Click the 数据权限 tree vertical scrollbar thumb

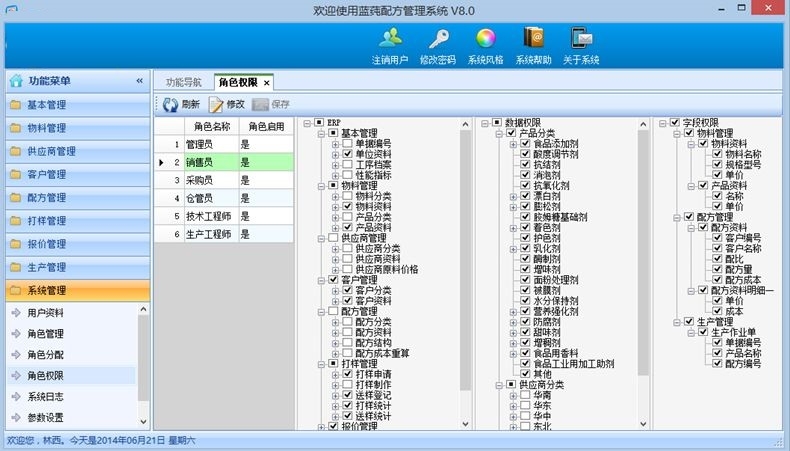[643, 252]
